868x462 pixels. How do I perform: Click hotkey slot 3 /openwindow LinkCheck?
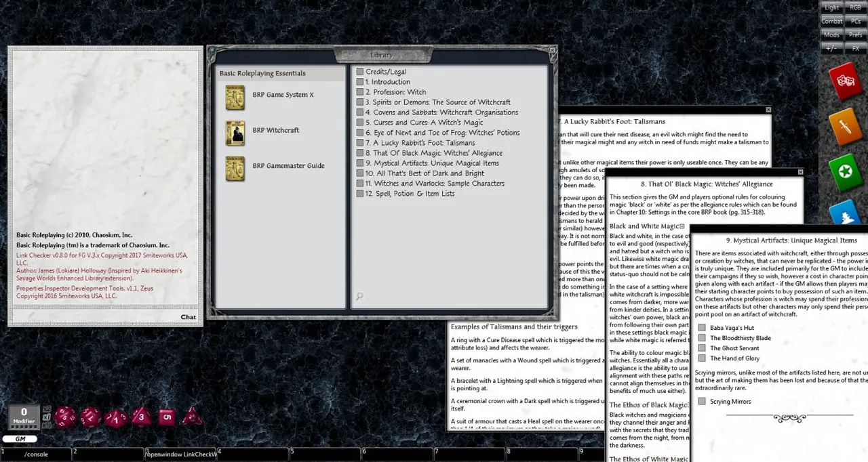click(x=180, y=454)
